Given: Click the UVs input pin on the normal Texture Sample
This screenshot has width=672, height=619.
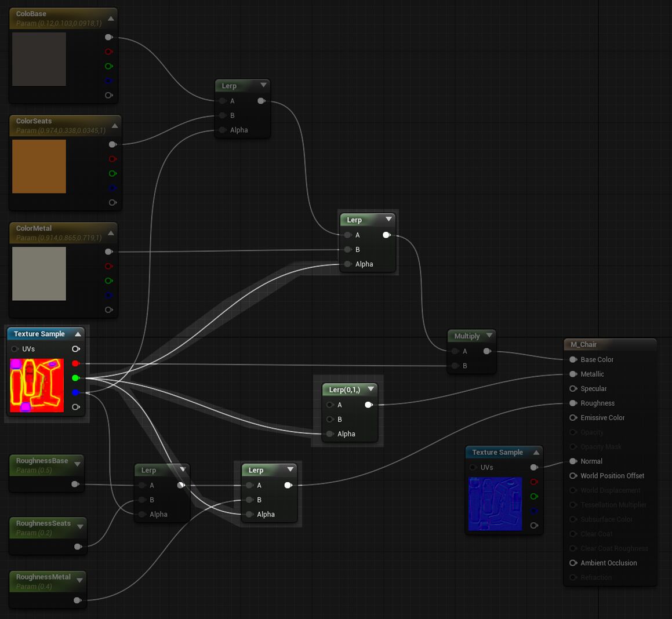Looking at the screenshot, I should pyautogui.click(x=474, y=467).
